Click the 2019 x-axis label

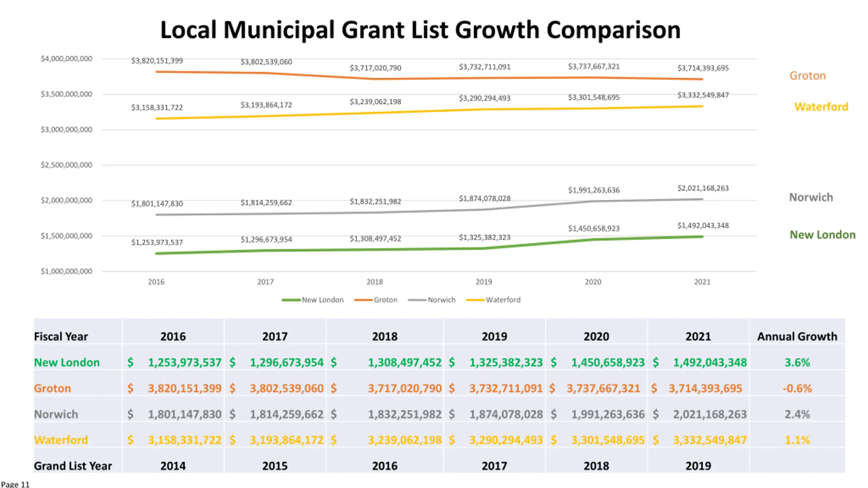(484, 282)
